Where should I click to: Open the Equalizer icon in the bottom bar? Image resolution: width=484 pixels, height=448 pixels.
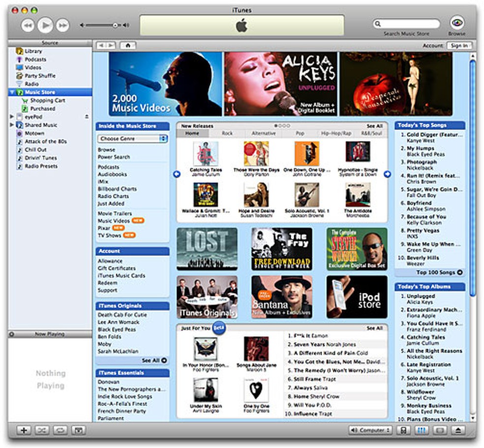pyautogui.click(x=421, y=430)
